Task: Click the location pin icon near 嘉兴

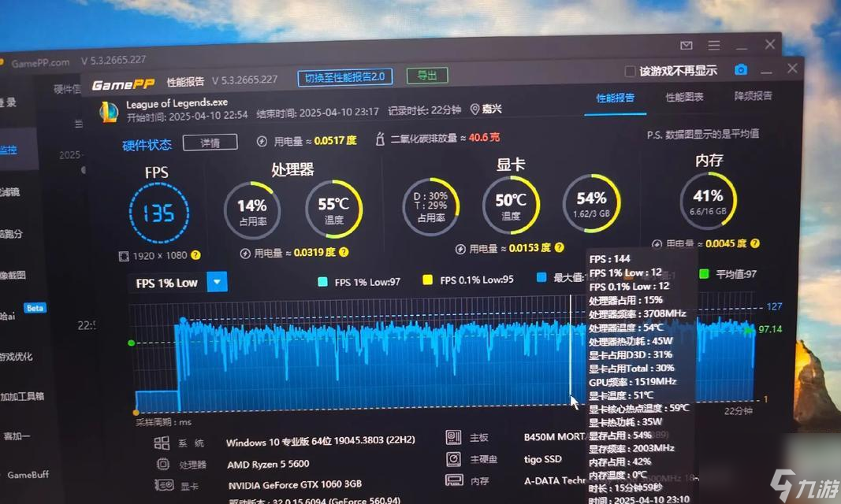Action: [474, 109]
